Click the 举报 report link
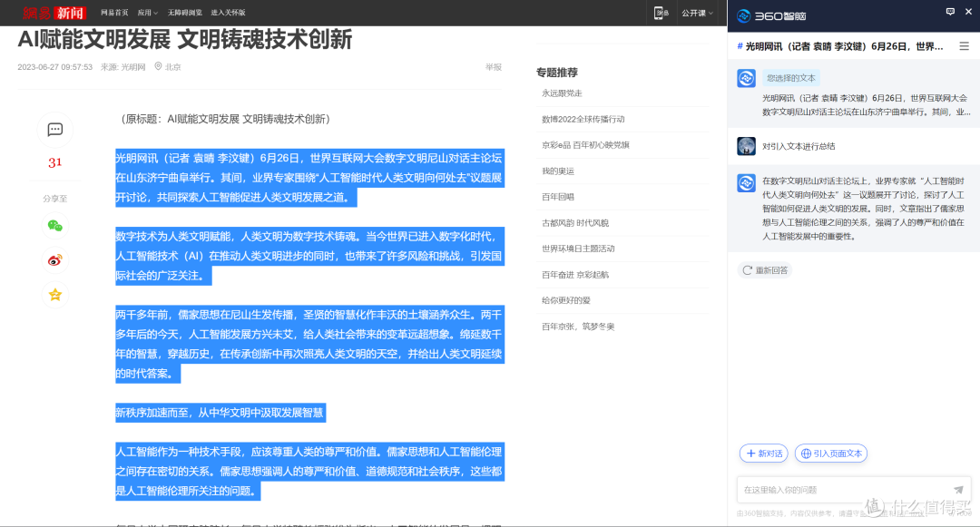 [x=494, y=67]
